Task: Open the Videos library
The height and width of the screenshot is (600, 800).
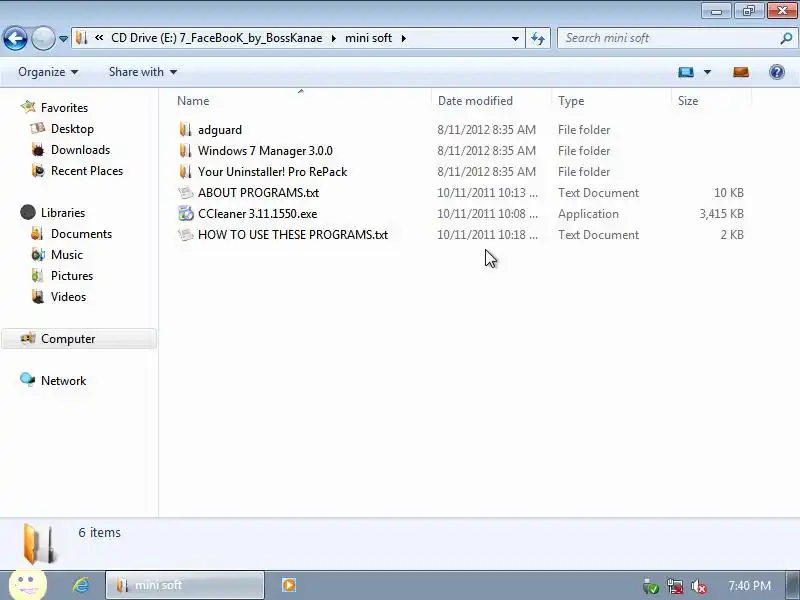Action: (68, 296)
